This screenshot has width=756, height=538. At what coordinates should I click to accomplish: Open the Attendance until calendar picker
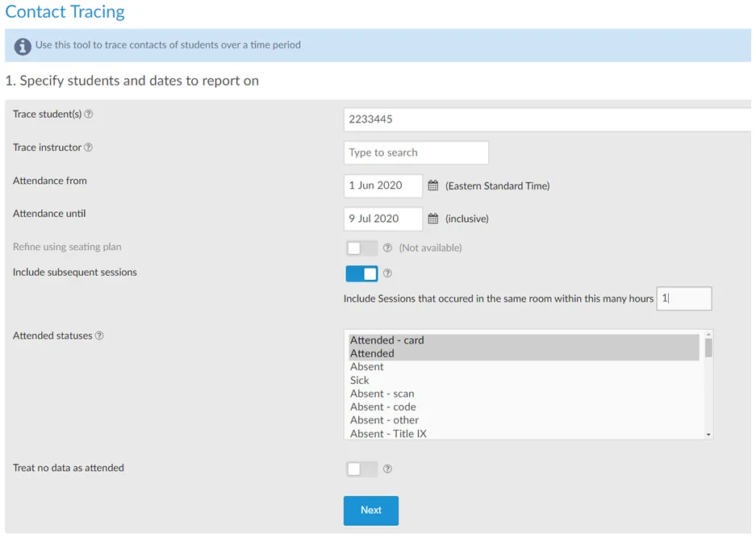[433, 219]
